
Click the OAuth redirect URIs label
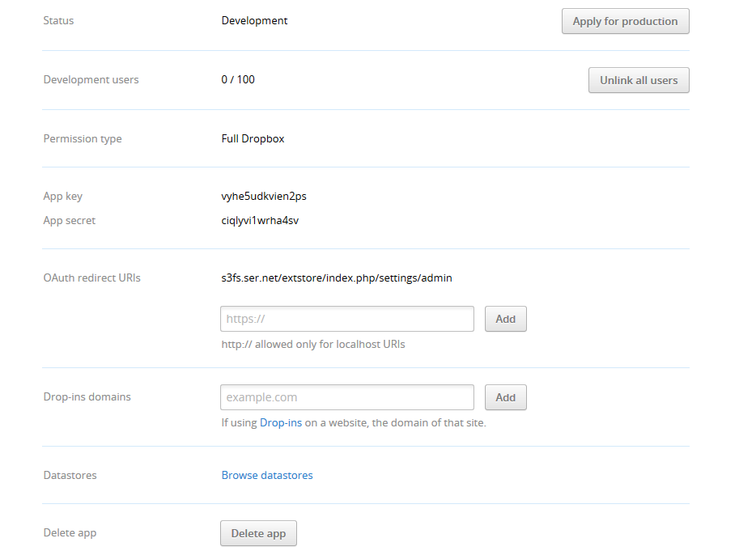coord(92,278)
